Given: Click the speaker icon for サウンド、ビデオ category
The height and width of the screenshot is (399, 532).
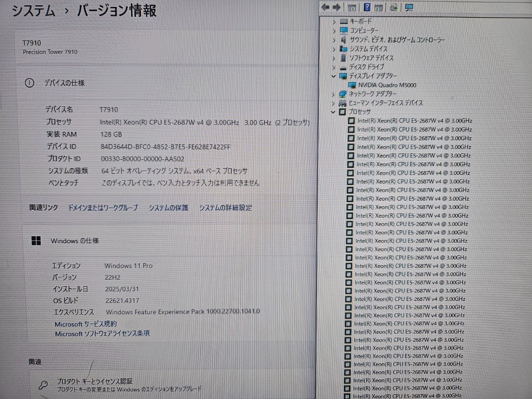Looking at the screenshot, I should [x=343, y=40].
